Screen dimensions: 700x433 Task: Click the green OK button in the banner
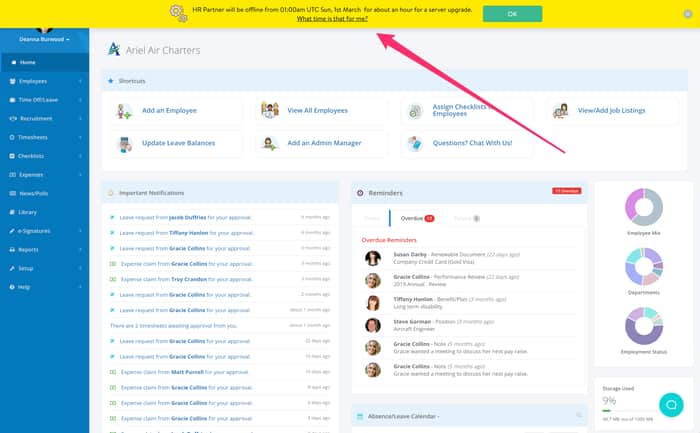click(x=512, y=14)
